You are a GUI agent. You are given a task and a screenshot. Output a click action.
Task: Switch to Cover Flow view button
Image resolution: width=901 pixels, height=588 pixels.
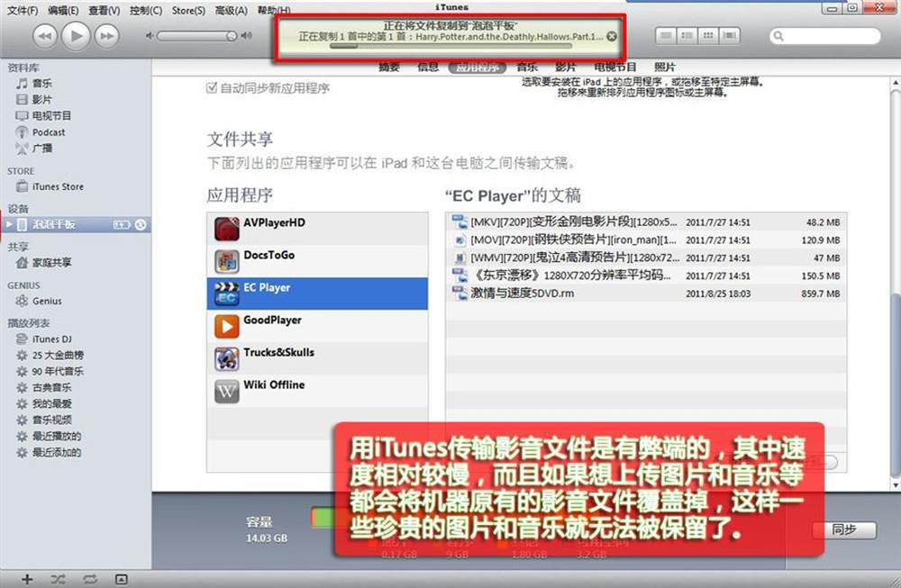point(729,36)
